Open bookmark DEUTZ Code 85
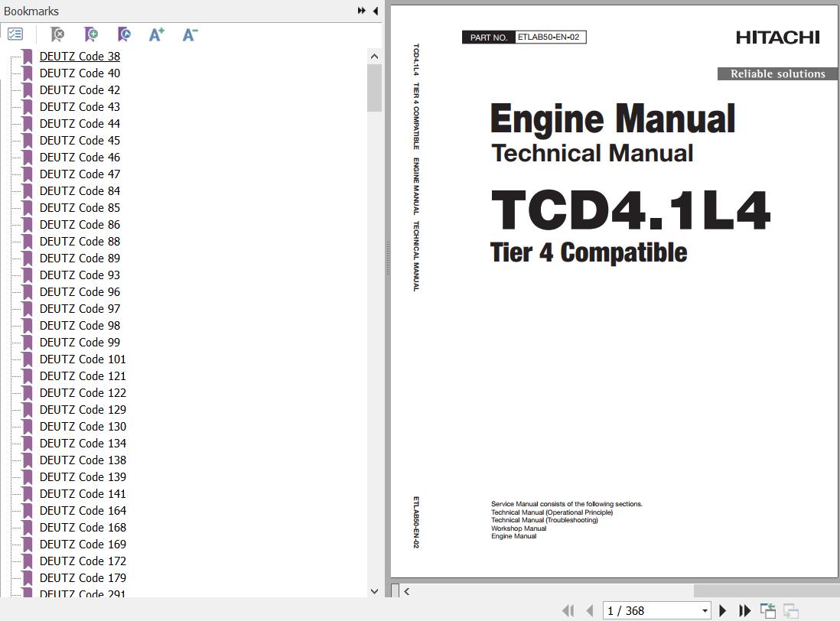The image size is (840, 621). 80,208
